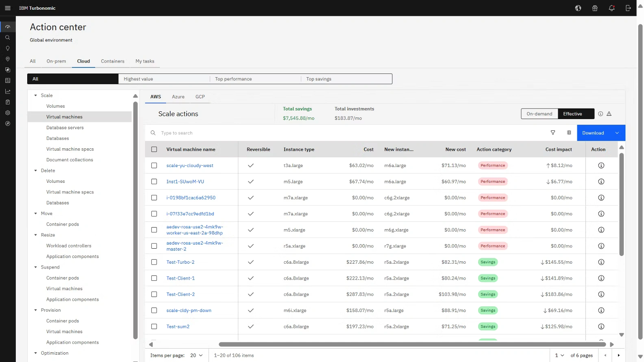The image size is (644, 362).
Task: Click the notifications bell icon
Action: pos(611,8)
